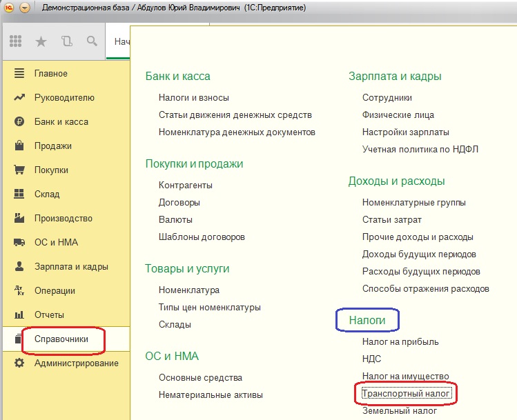The width and height of the screenshot is (517, 420).
Task: Open Шаблоны договоров
Action: click(x=202, y=237)
